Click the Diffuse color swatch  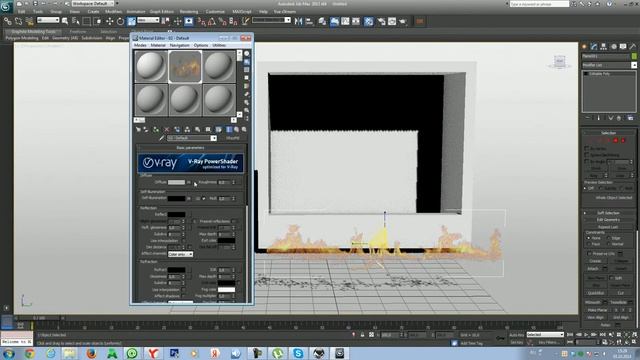[176, 182]
